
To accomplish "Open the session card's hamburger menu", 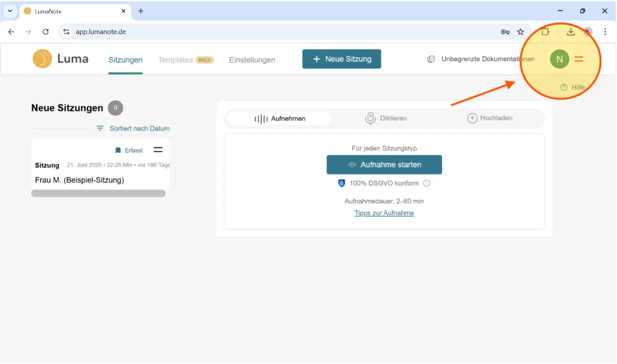I will coord(158,150).
